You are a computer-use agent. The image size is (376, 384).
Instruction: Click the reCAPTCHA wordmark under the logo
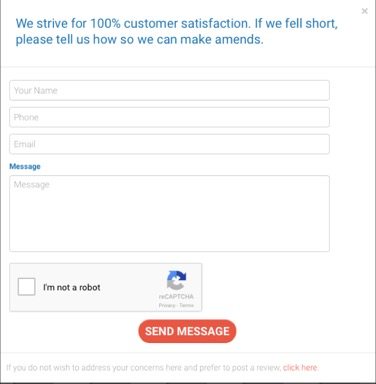[176, 296]
